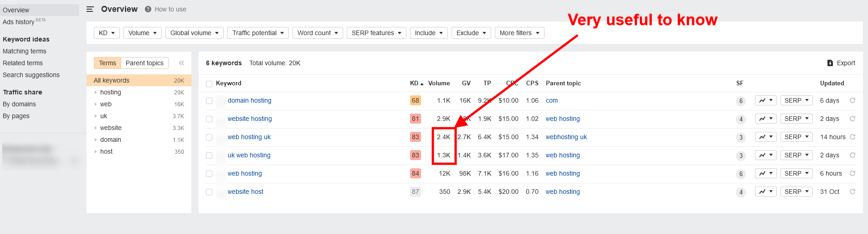Image resolution: width=868 pixels, height=234 pixels.
Task: Open the Word count filter dropdown
Action: click(x=318, y=33)
